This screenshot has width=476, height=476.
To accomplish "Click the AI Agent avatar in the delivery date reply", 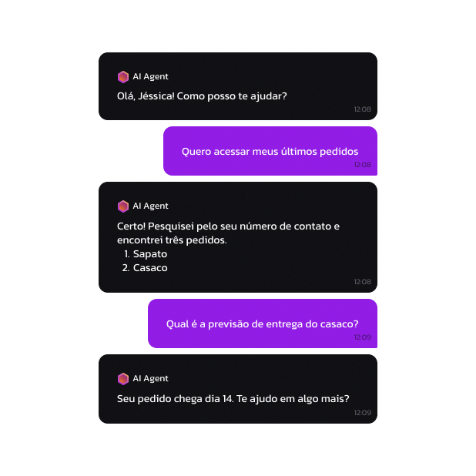I will [123, 379].
